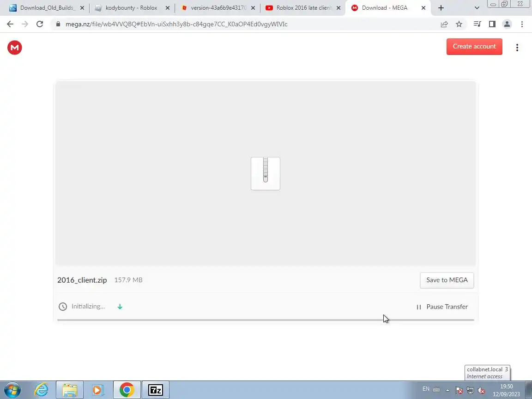
Task: Click the MEGA logo icon
Action: [15, 48]
